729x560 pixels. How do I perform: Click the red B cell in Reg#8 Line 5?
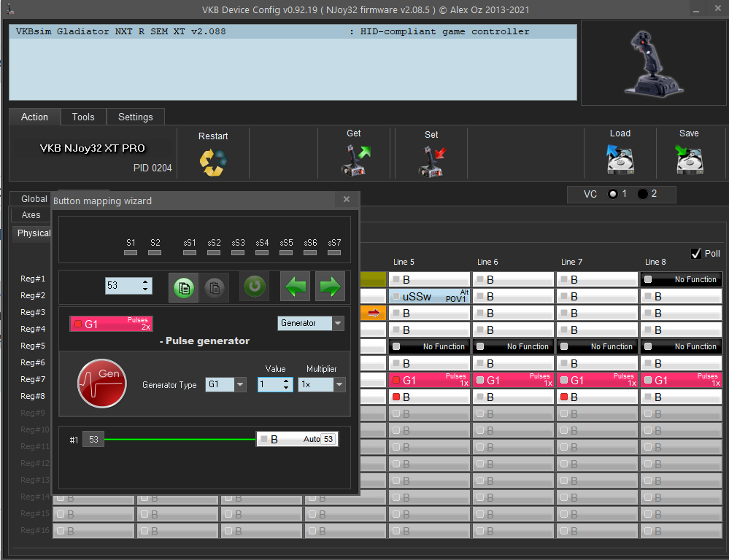[x=428, y=397]
